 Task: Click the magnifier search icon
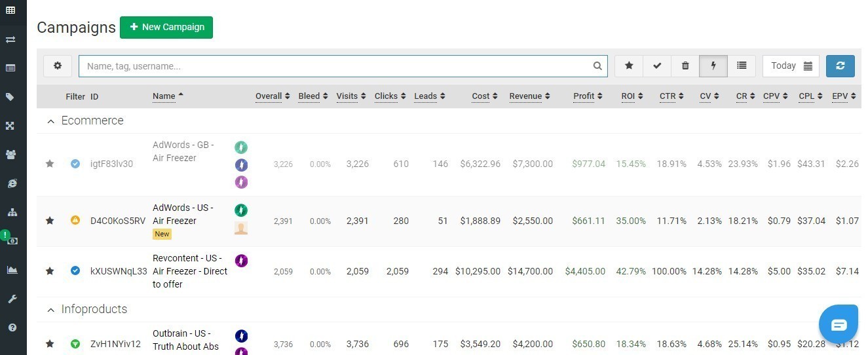(x=597, y=66)
